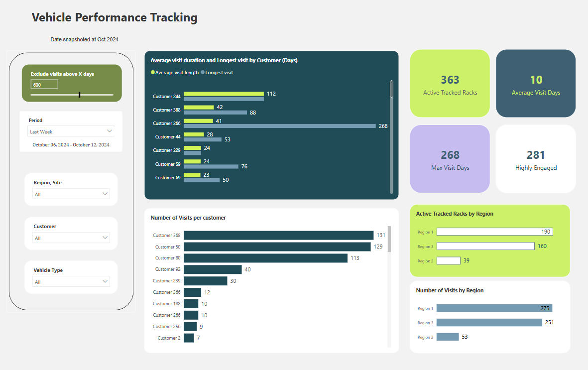Click the Customer 266 label in visits chart
Image resolution: width=588 pixels, height=370 pixels.
coord(166,315)
